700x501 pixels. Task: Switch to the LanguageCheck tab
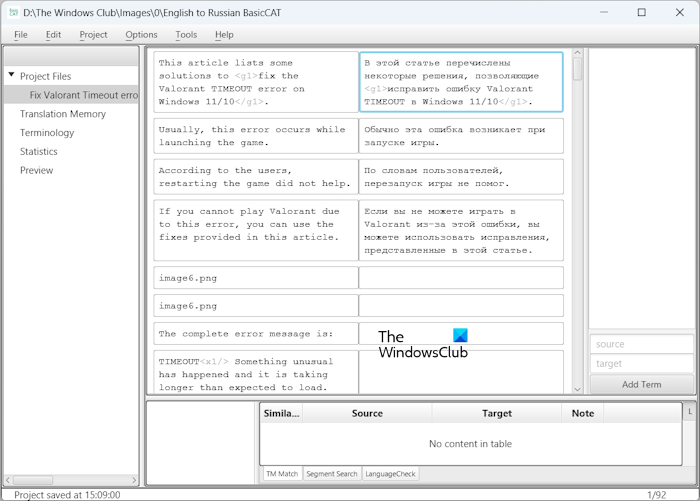390,474
